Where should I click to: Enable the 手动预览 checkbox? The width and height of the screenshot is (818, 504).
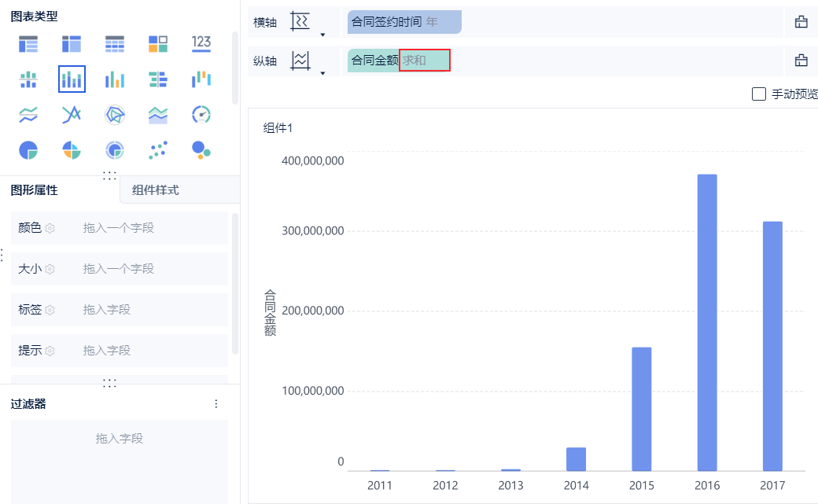(x=759, y=94)
